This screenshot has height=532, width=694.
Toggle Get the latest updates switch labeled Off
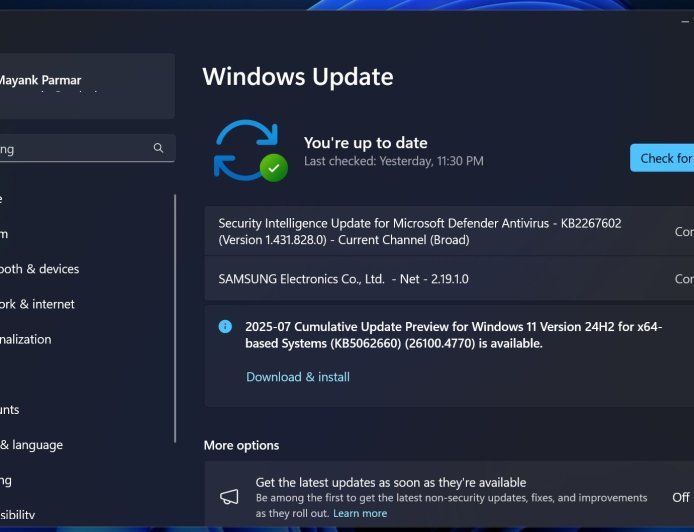(681, 497)
